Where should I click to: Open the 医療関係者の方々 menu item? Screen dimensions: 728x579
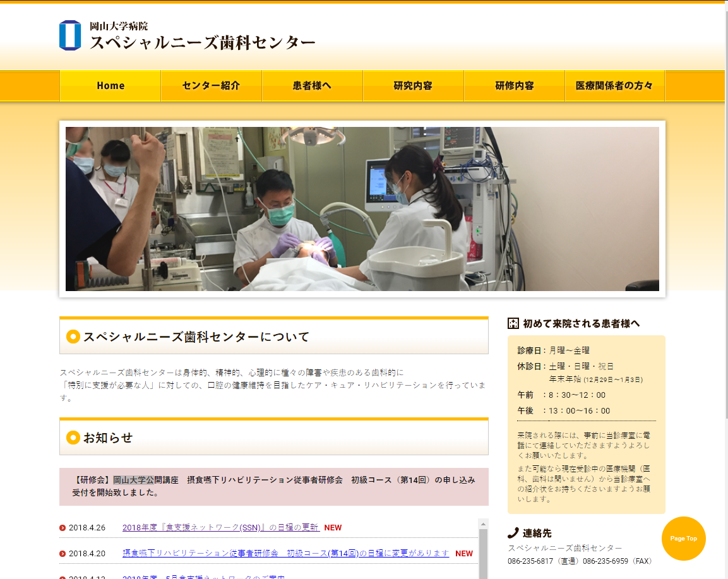615,85
